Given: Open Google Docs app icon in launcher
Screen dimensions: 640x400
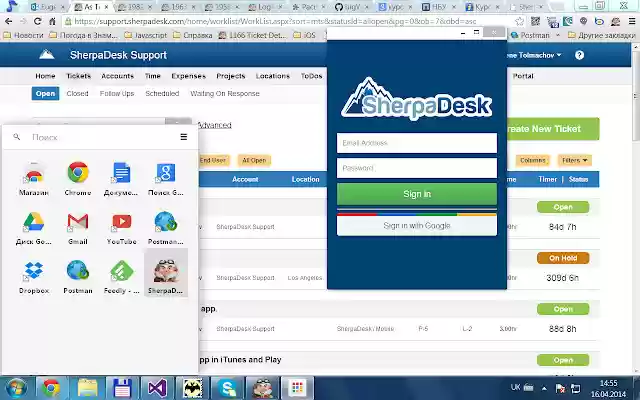Looking at the screenshot, I should coord(121,178).
